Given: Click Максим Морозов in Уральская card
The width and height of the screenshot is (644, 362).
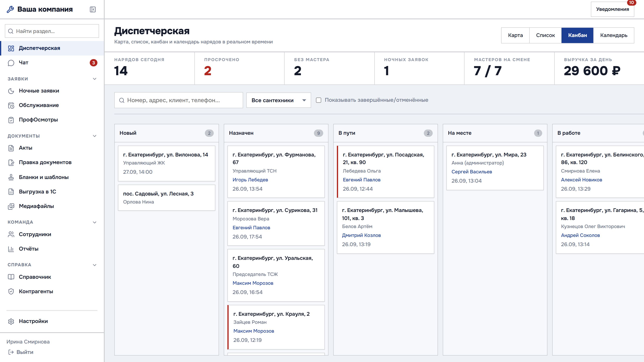Looking at the screenshot, I should [x=253, y=283].
